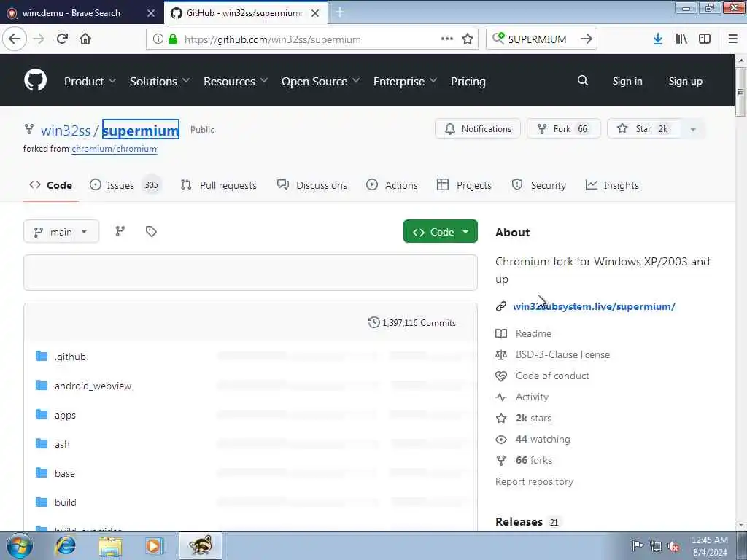Screen dimensions: 747x560
Task: Open the downloads arrow in toolbar
Action: (658, 39)
